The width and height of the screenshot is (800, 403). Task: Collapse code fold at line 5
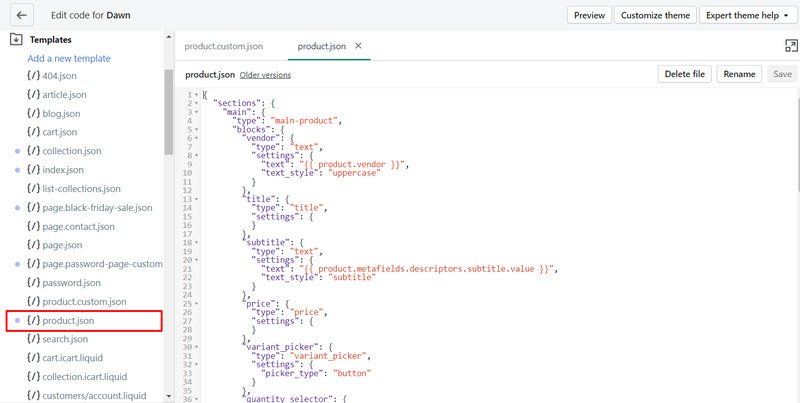[x=197, y=130]
